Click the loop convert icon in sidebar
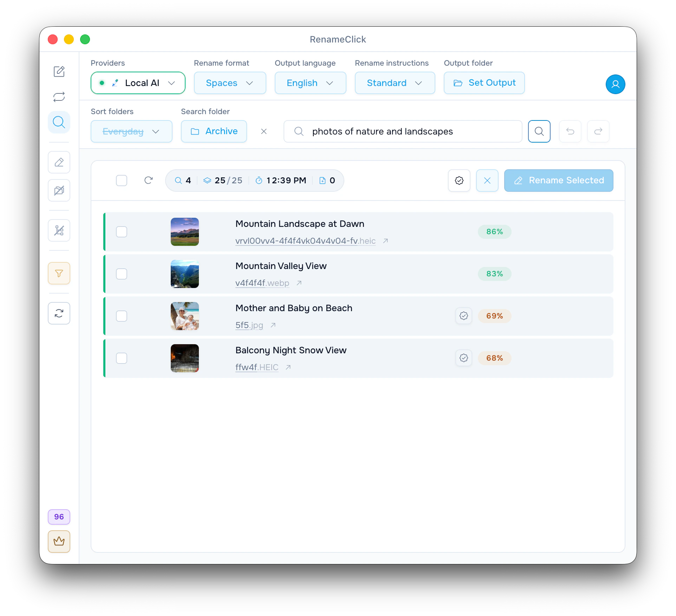Viewport: 676px width, 616px height. click(59, 97)
